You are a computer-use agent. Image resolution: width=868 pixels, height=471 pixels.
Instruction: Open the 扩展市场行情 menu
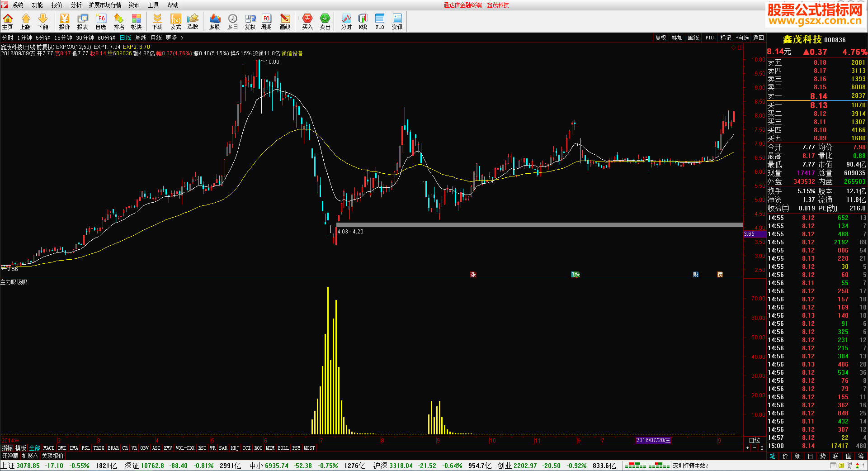(x=105, y=5)
